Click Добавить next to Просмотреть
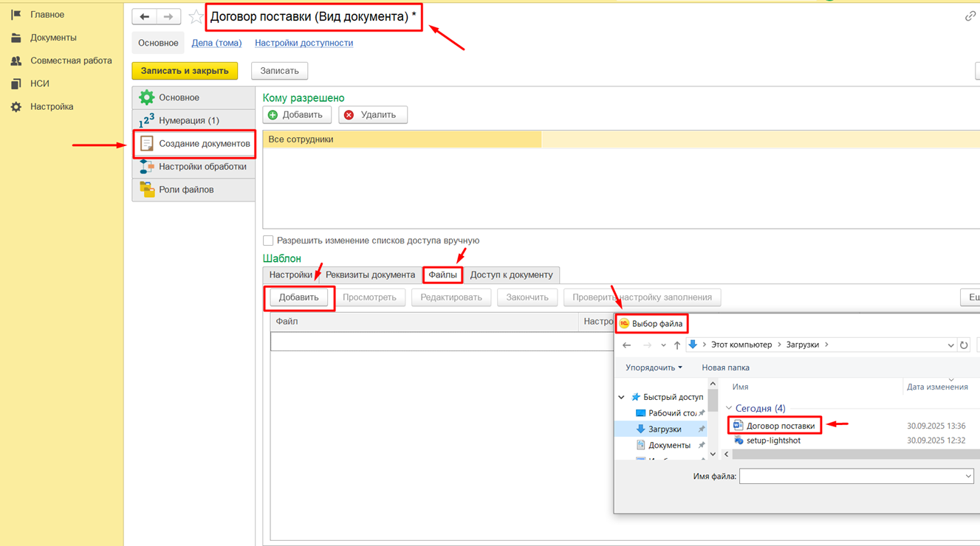 coord(298,297)
